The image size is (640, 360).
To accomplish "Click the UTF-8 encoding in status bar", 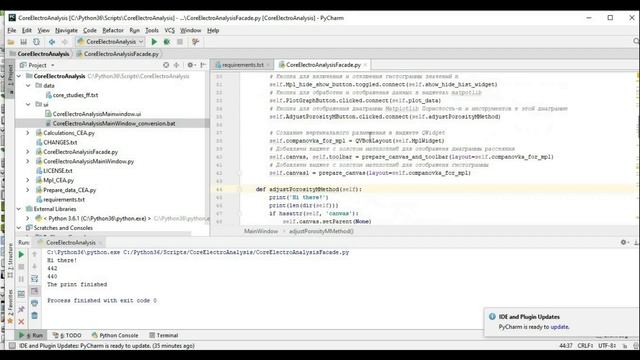I will (607, 346).
